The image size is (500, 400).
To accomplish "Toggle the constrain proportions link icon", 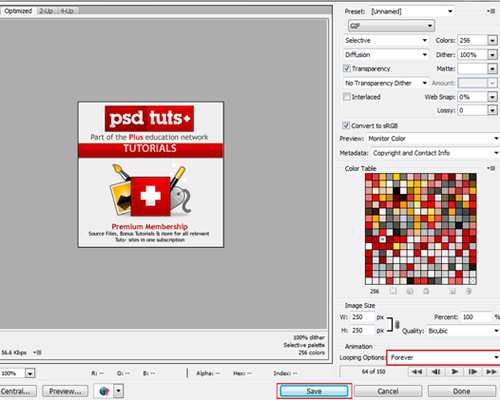I will [x=397, y=324].
